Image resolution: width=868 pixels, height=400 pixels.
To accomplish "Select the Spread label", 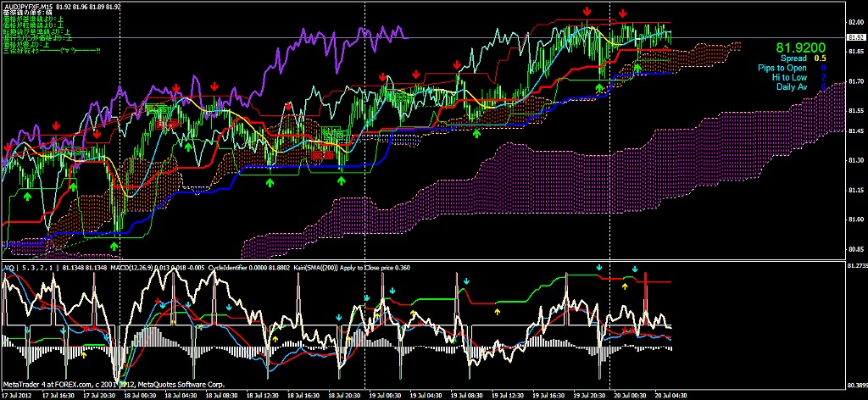I will point(793,58).
